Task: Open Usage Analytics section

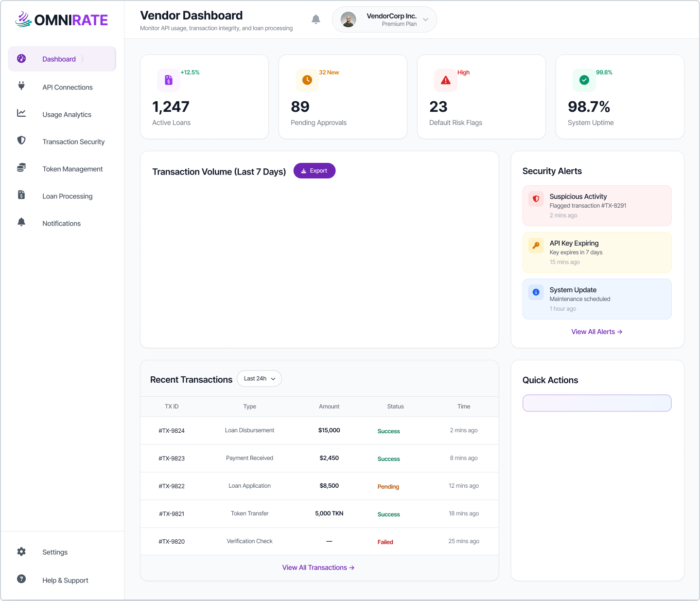Action: (x=62, y=114)
